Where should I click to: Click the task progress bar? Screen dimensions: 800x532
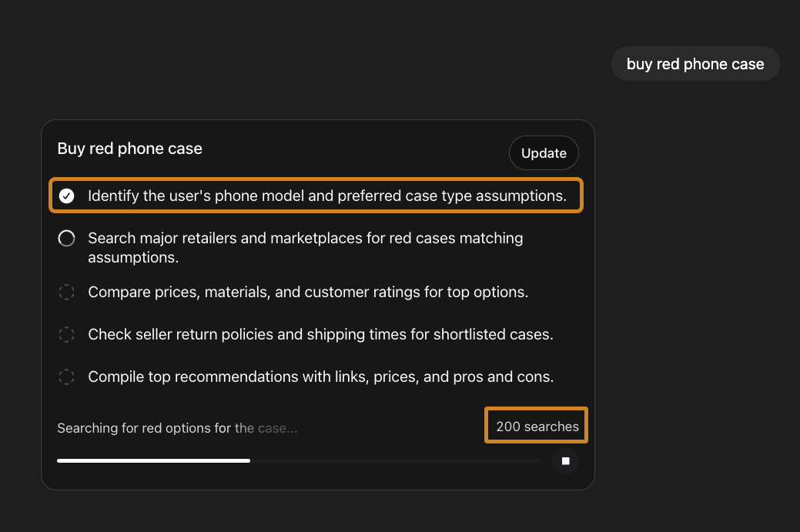click(x=299, y=460)
